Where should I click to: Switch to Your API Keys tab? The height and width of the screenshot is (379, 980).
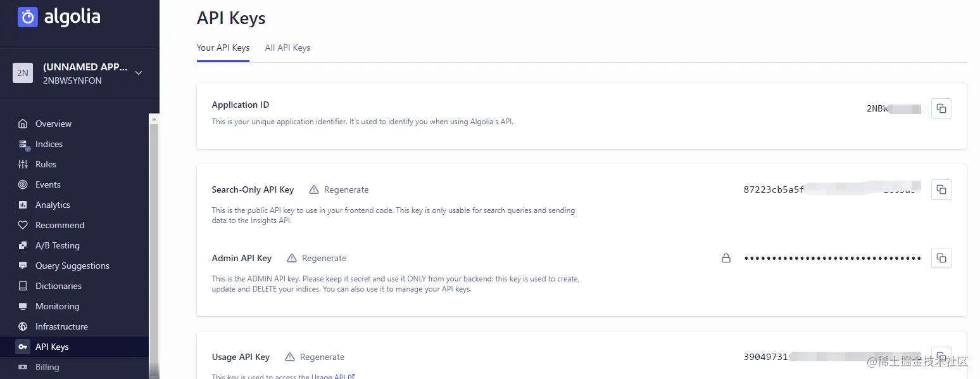tap(223, 48)
